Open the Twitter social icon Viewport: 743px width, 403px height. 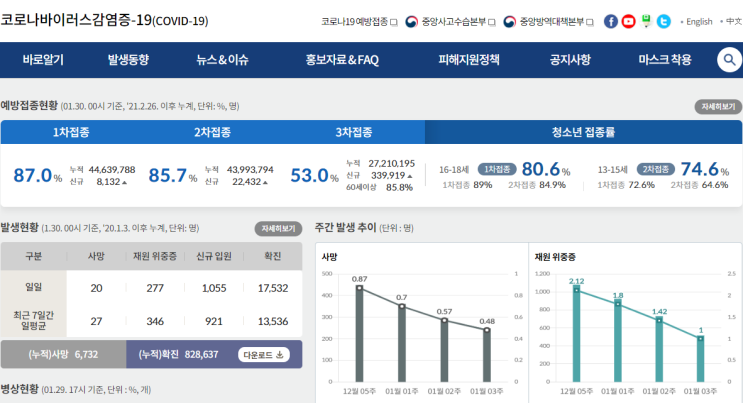[663, 21]
